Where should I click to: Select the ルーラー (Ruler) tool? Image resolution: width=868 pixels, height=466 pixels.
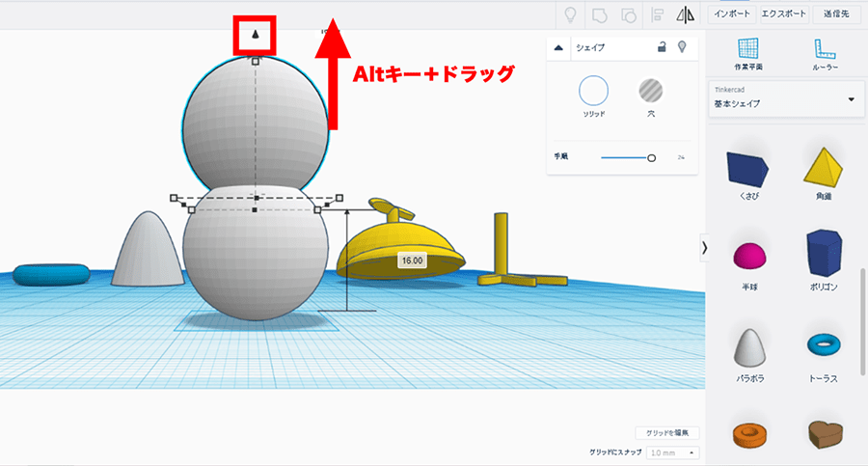coord(825,54)
